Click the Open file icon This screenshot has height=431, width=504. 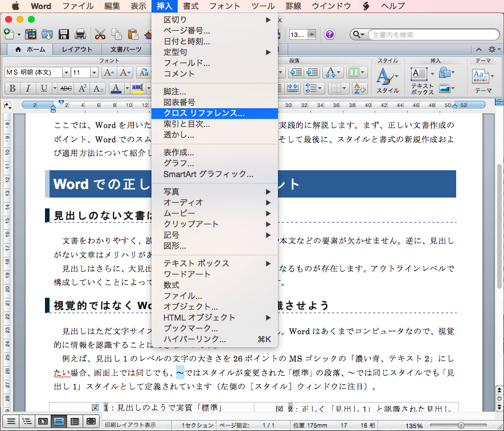click(x=47, y=34)
